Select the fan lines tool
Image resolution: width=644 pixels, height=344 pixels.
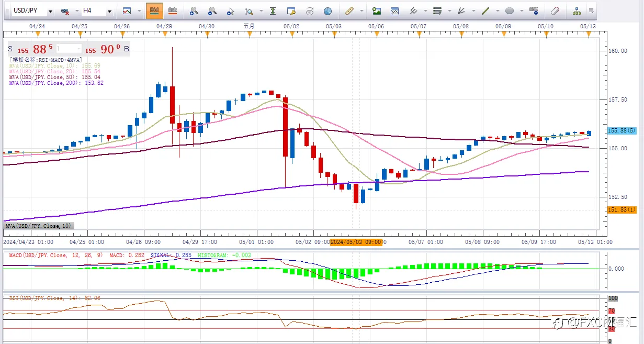[x=461, y=11]
